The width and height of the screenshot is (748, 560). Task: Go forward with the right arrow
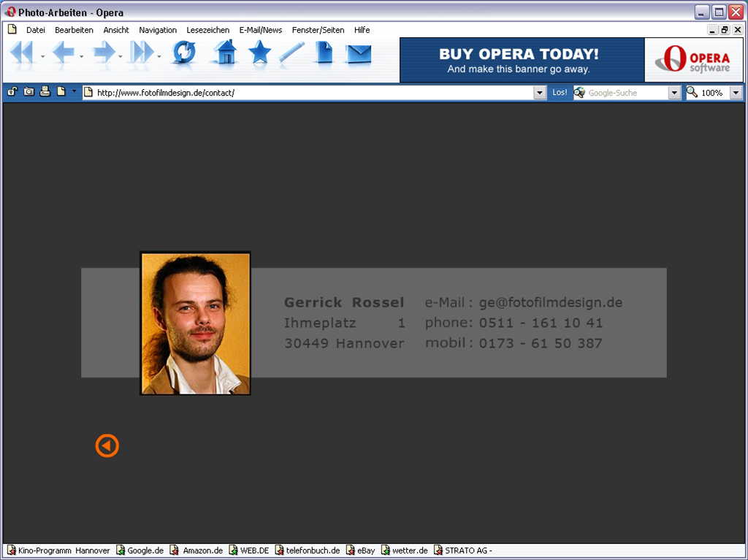pos(104,53)
